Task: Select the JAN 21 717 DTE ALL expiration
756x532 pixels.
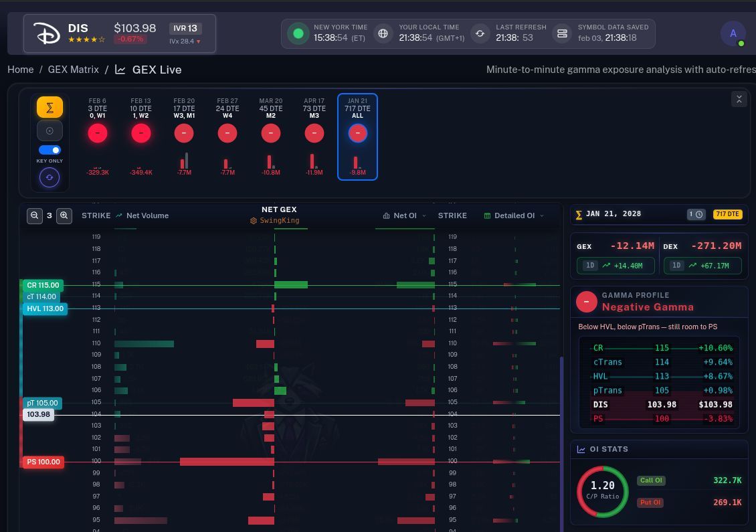Action: point(357,137)
